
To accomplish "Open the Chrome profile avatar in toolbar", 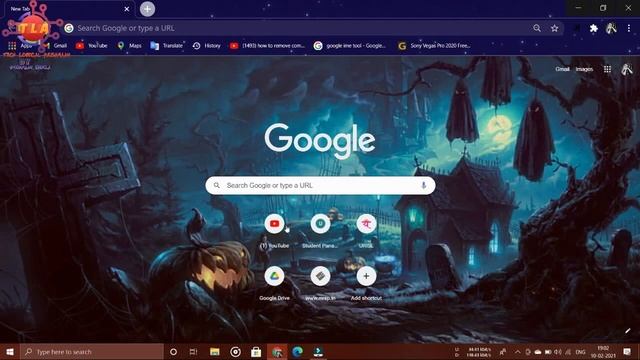I will click(x=611, y=28).
